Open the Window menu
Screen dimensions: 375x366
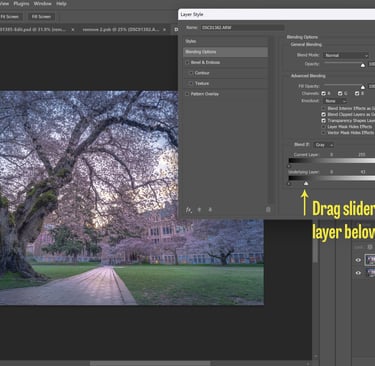43,4
